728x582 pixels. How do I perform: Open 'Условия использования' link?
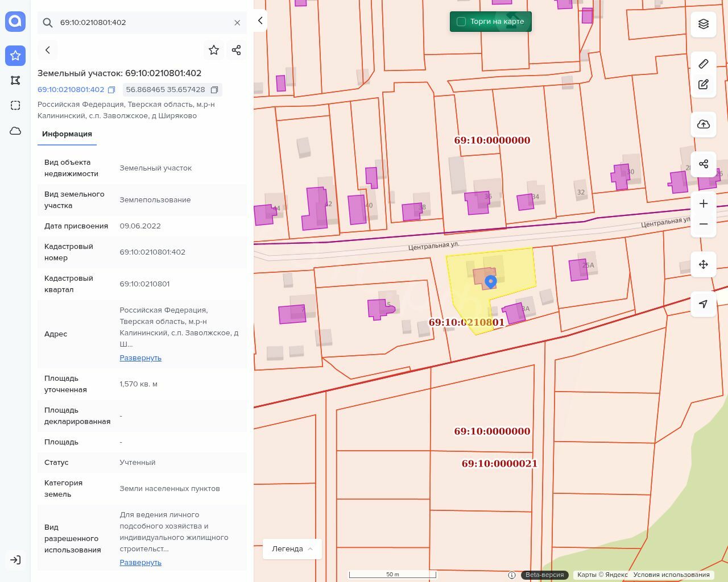pos(671,575)
